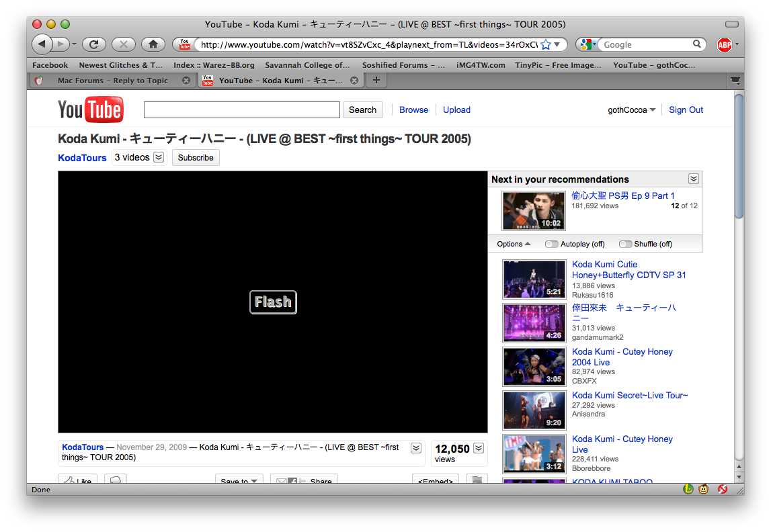This screenshot has height=532, width=771.
Task: Click the 偷心大聖 PS男 Ep 9 Part 1 link
Action: (622, 195)
